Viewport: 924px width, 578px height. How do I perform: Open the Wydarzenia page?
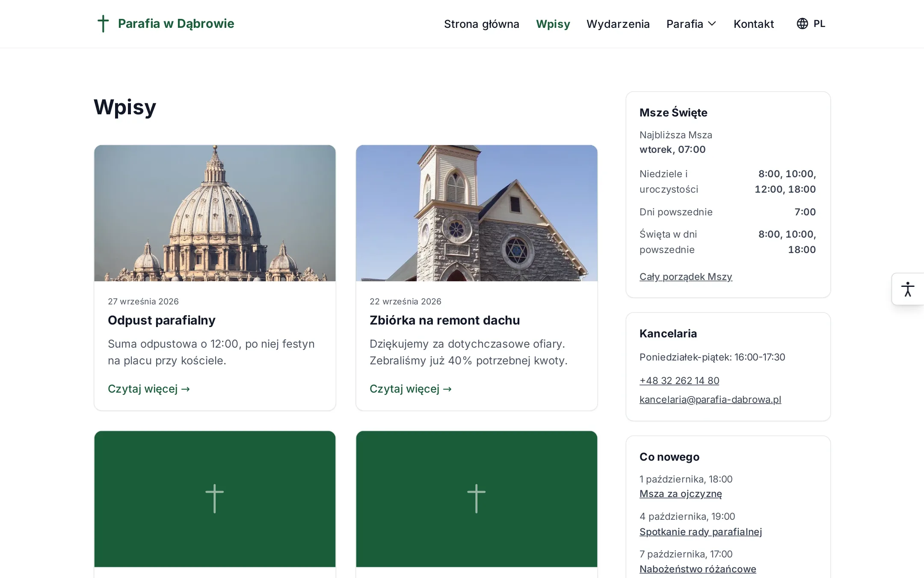(618, 24)
